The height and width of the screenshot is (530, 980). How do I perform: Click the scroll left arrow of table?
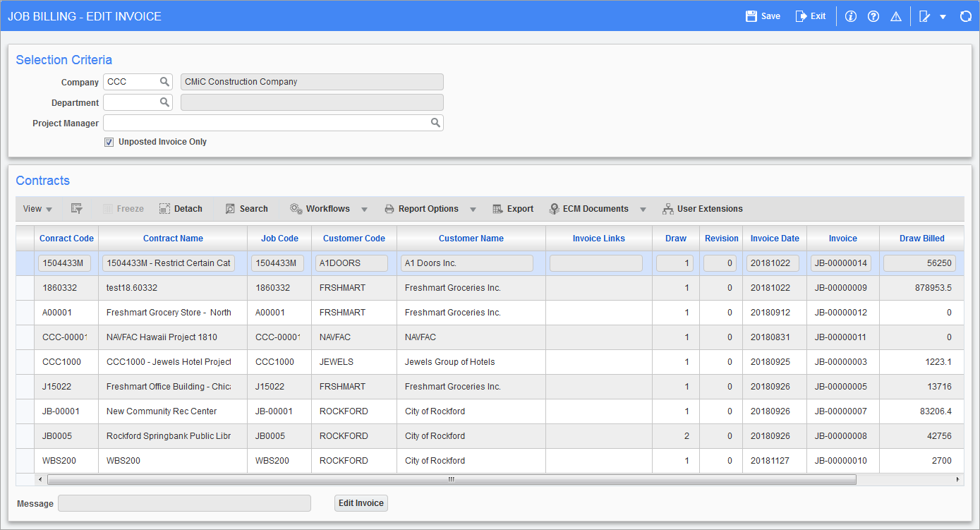coord(40,479)
